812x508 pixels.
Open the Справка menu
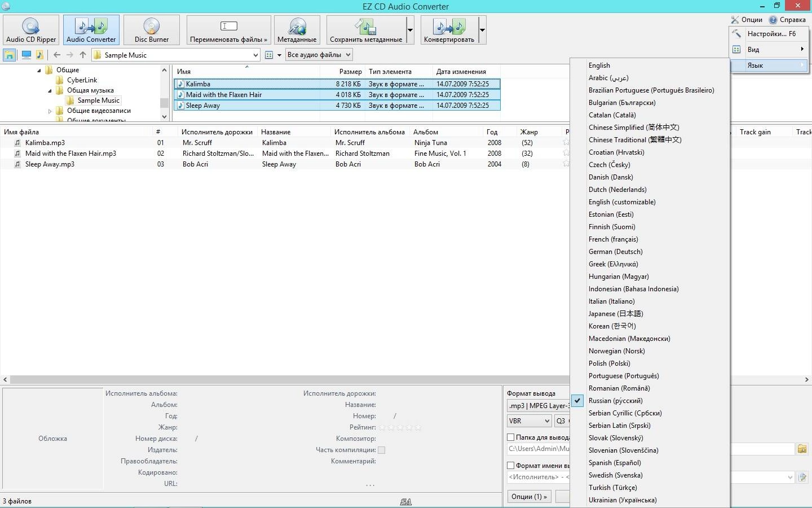tap(787, 20)
